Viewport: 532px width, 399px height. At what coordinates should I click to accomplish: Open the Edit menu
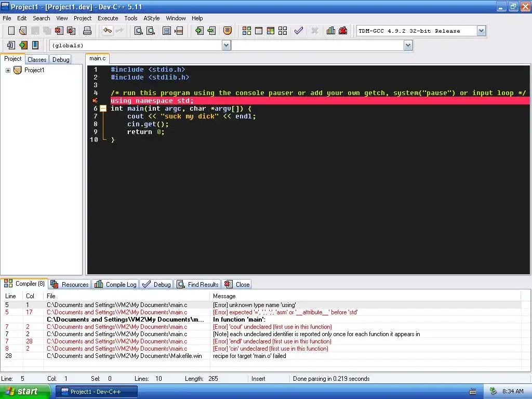coord(22,18)
